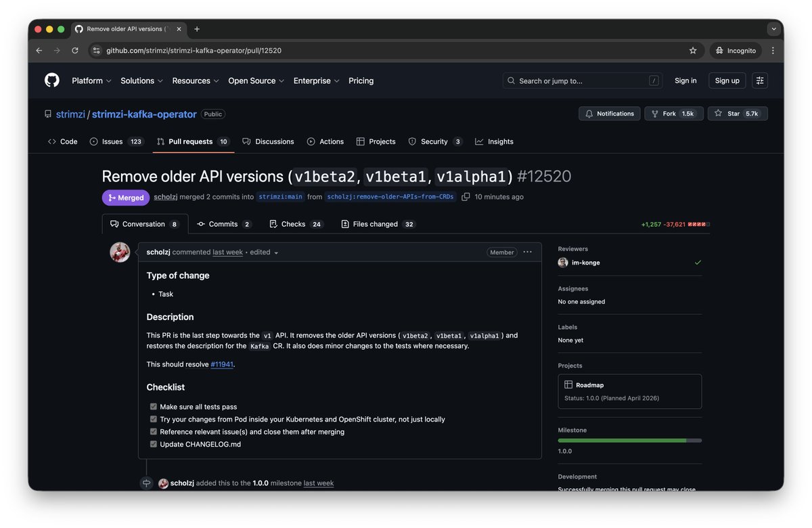Viewport: 812px width, 528px height.
Task: Select the Files changed tab
Action: point(378,224)
